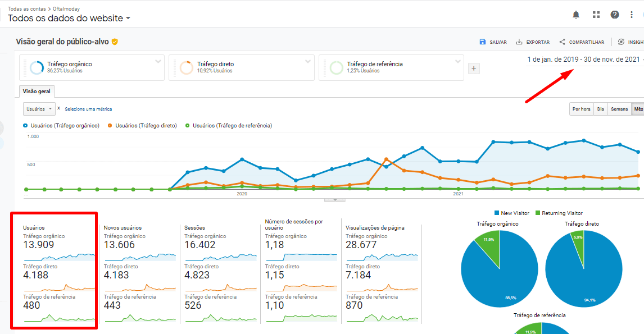The width and height of the screenshot is (644, 334).
Task: Click the Exportar download icon
Action: (x=519, y=42)
